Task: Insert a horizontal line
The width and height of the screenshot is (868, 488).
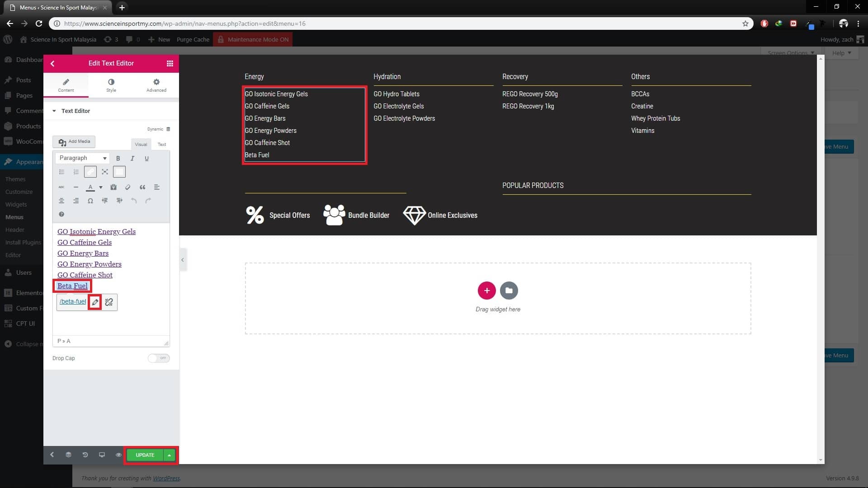Action: 76,187
